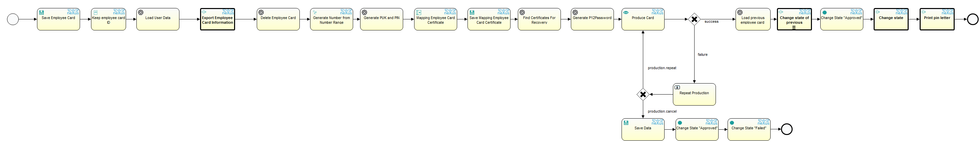Click the teal dot on Change State "Failed"
Screen dimensions: 980x142
tap(732, 123)
